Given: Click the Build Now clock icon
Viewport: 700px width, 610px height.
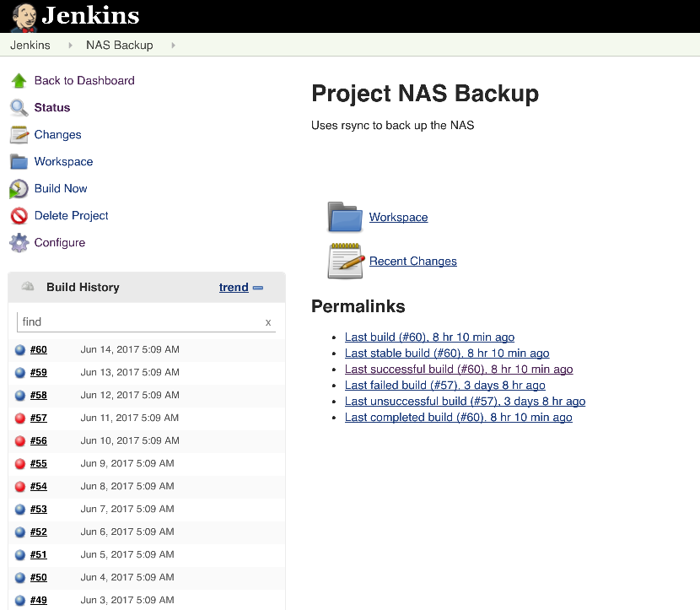Looking at the screenshot, I should click(19, 189).
